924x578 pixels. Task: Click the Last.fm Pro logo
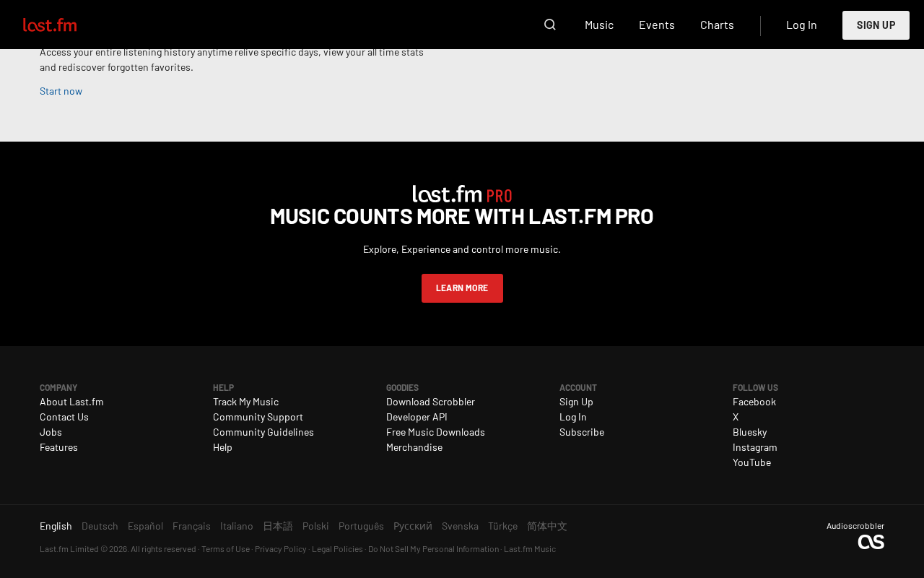pyautogui.click(x=462, y=194)
